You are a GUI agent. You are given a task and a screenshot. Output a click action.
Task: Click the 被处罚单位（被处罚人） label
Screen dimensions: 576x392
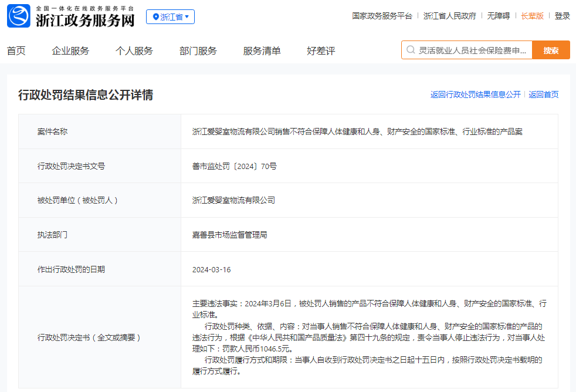coord(77,200)
